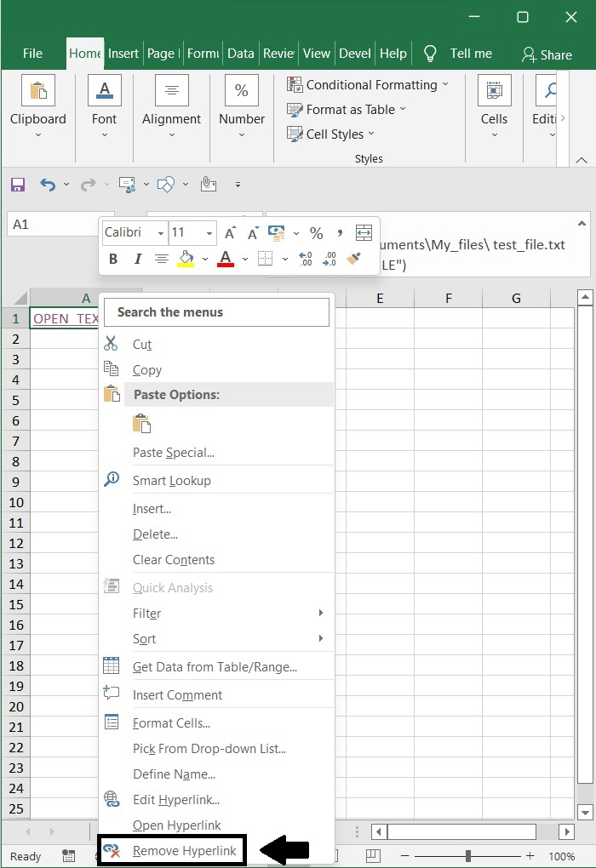Expand the Sort submenu
This screenshot has height=868, width=596.
pyautogui.click(x=216, y=639)
